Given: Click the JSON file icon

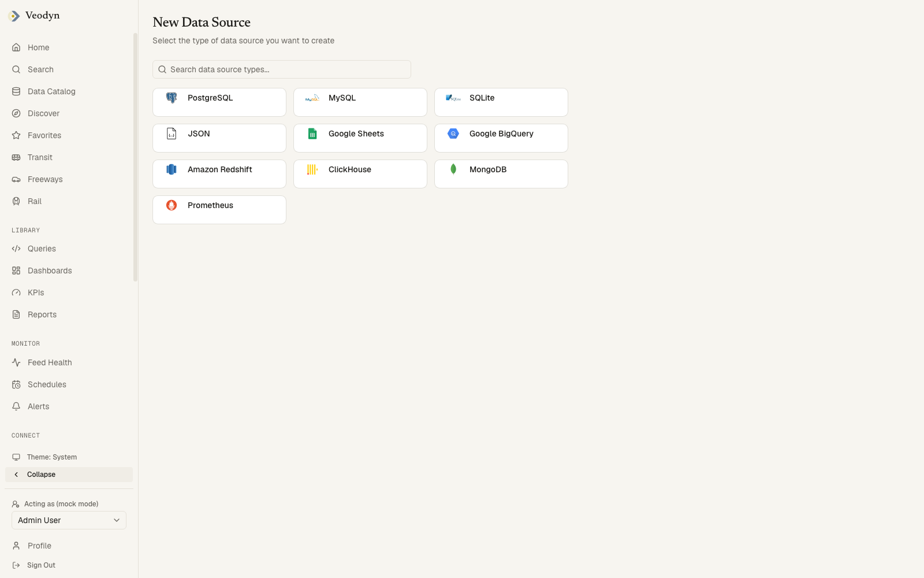Looking at the screenshot, I should coord(172,134).
